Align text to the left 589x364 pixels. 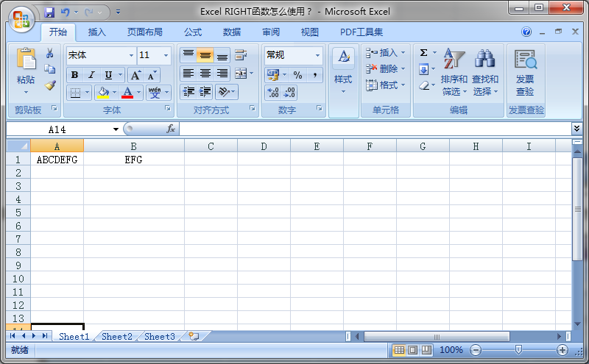[x=188, y=74]
